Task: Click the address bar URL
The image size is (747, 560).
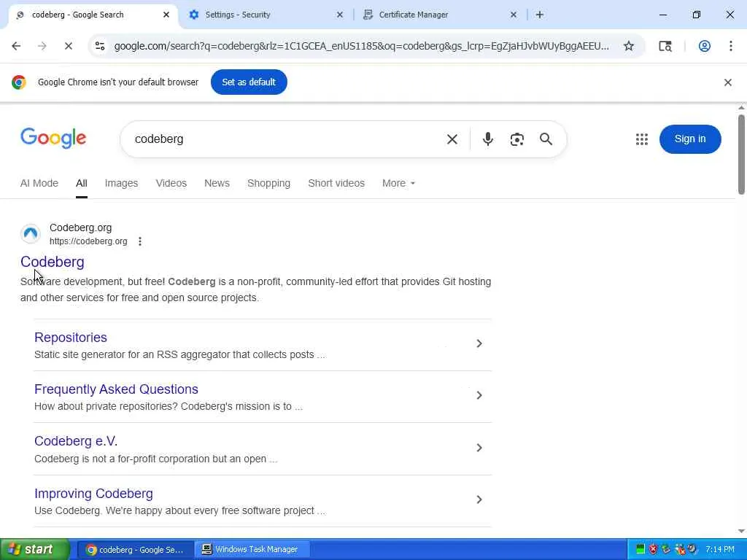Action: [361, 46]
